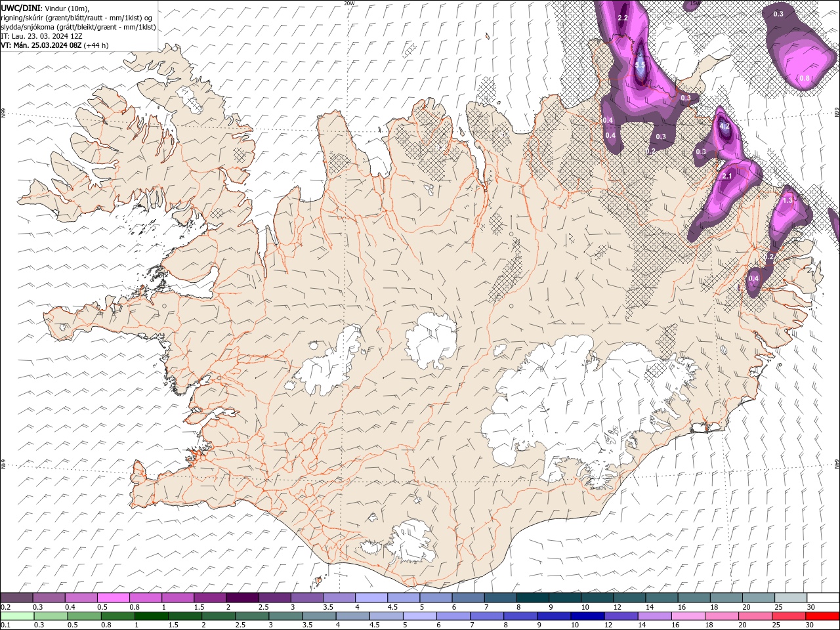Click the 'VT: Mán. 25.03.2024 08Z' valid time
This screenshot has height=630, width=840.
tap(41, 45)
